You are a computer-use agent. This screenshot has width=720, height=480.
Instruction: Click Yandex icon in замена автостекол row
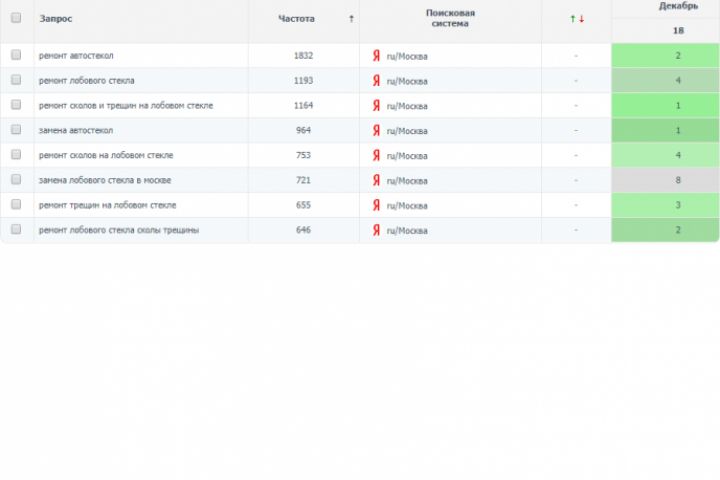tap(377, 130)
